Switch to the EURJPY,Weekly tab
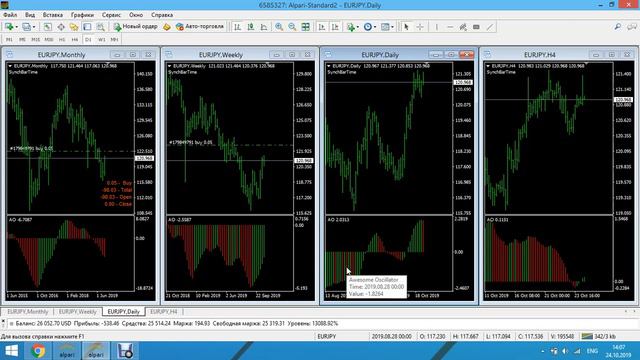640x360 pixels. pyautogui.click(x=78, y=311)
